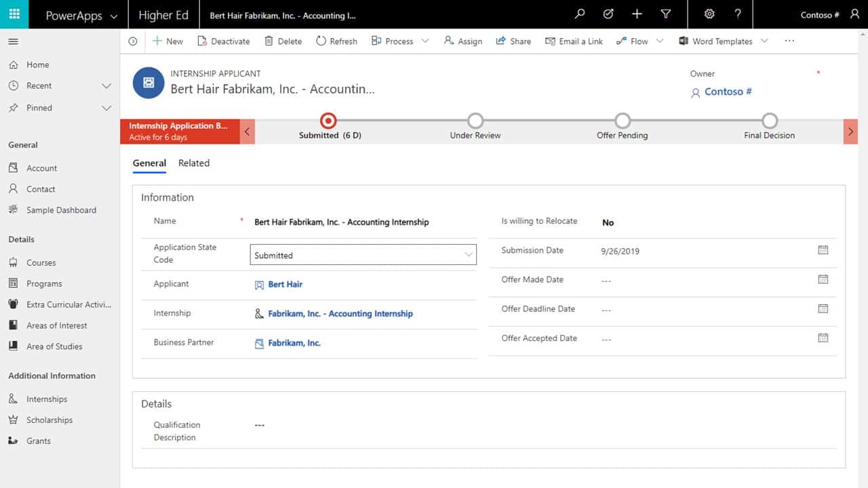Click the help question mark icon
The height and width of the screenshot is (488, 868).
(738, 14)
